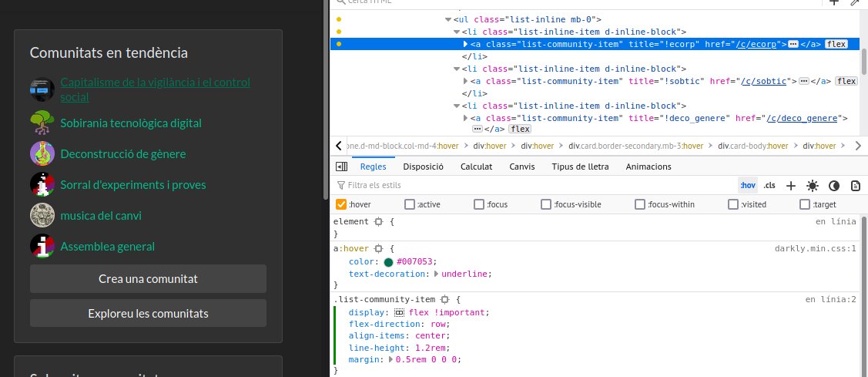Click the selector highlighter icon next to a:hover
This screenshot has width=868, height=377.
click(x=379, y=249)
